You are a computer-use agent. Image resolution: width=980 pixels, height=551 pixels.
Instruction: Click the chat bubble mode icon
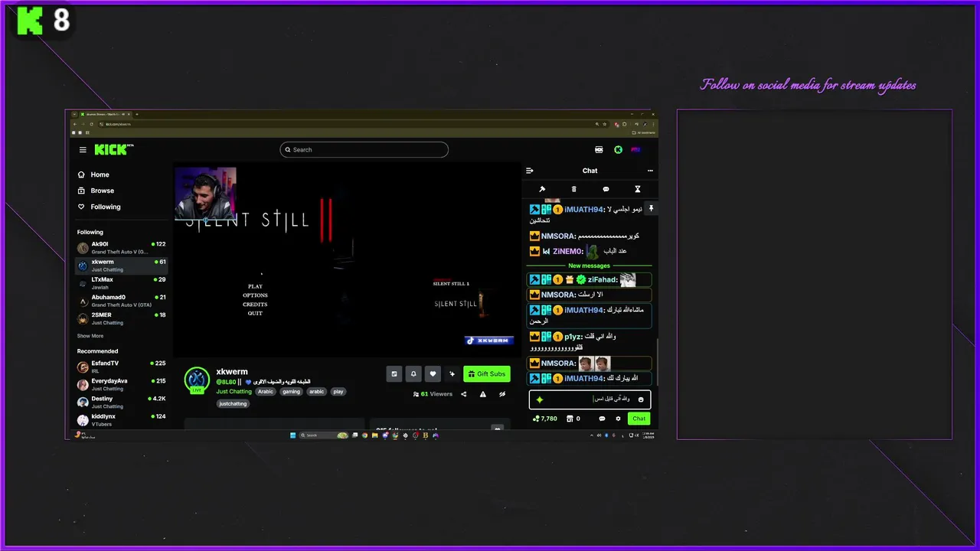click(606, 189)
